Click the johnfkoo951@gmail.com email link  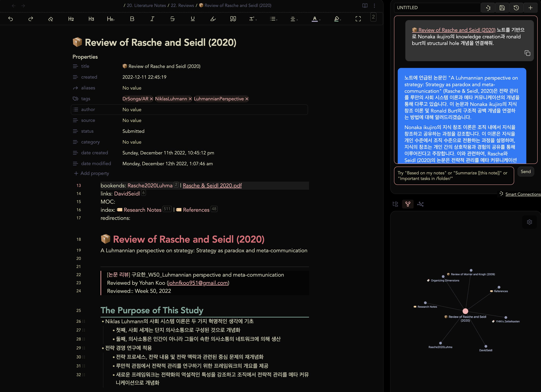[x=198, y=283]
